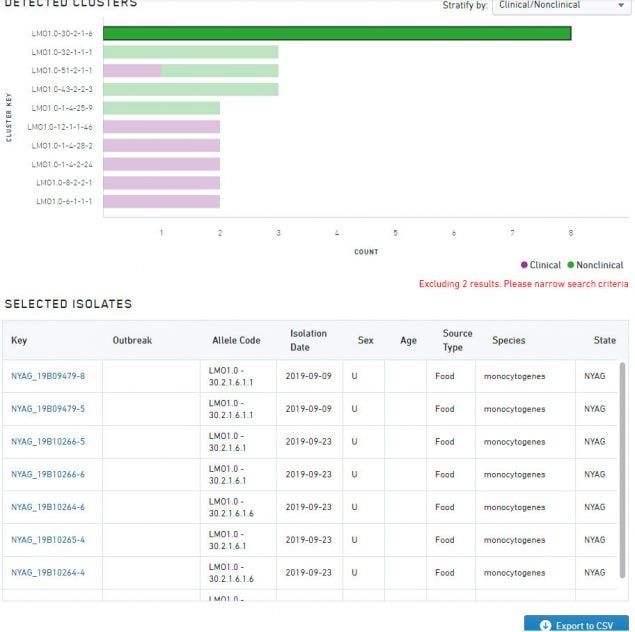Select the LMO1.0-6-1-1-1 cluster bar

pos(162,201)
